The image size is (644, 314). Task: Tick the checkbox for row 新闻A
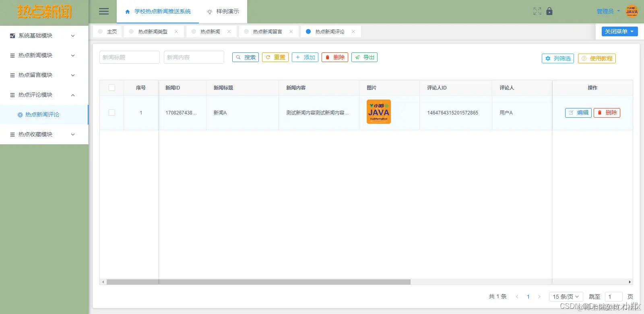pos(112,112)
